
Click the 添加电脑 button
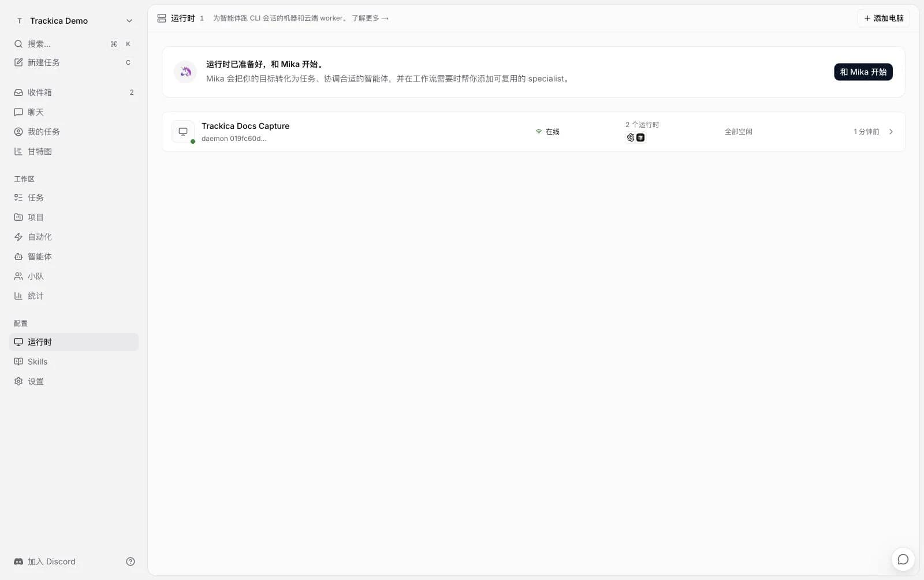(884, 18)
